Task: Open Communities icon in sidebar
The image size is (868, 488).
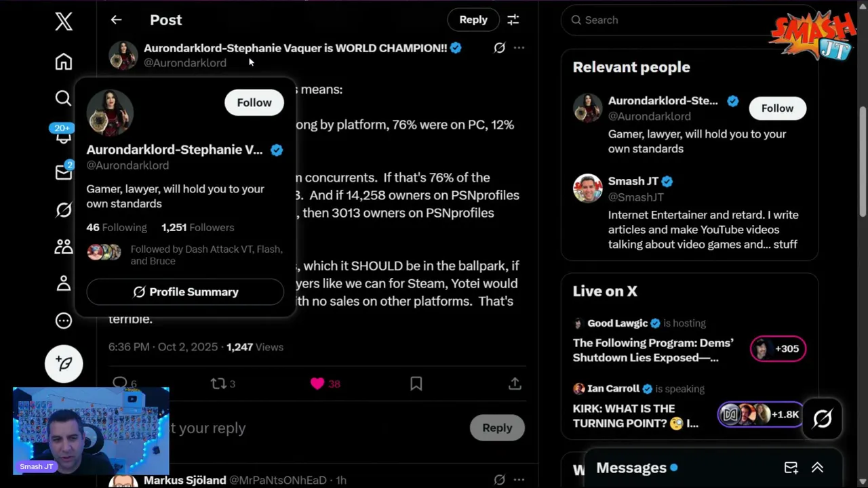Action: pyautogui.click(x=64, y=247)
